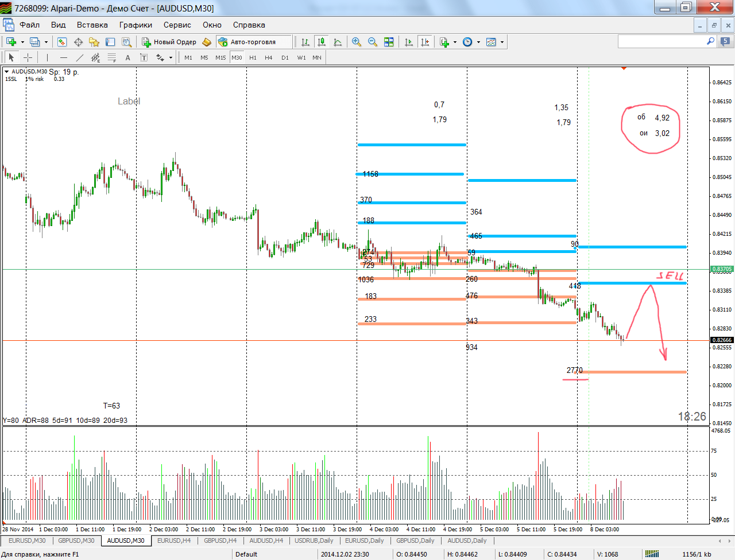Screen dimensions: 735x560
Task: Switch to the USDRUB,Daily chart tab
Action: 314,540
